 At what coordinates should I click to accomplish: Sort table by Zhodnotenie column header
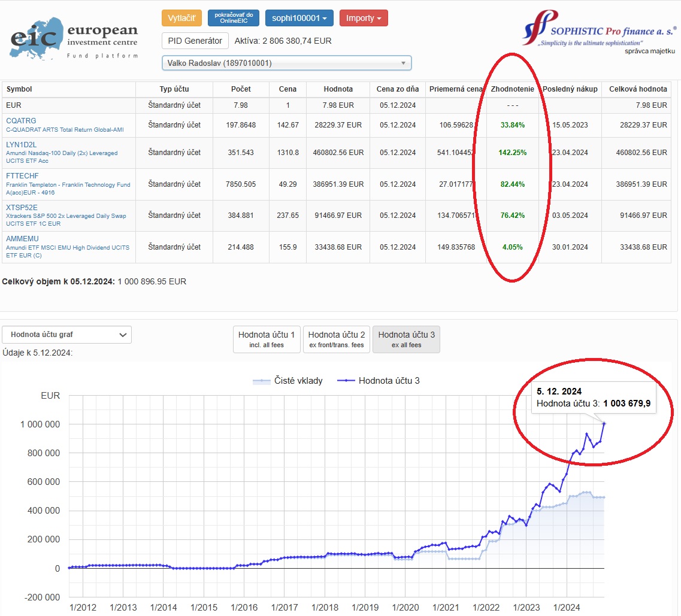pos(513,89)
